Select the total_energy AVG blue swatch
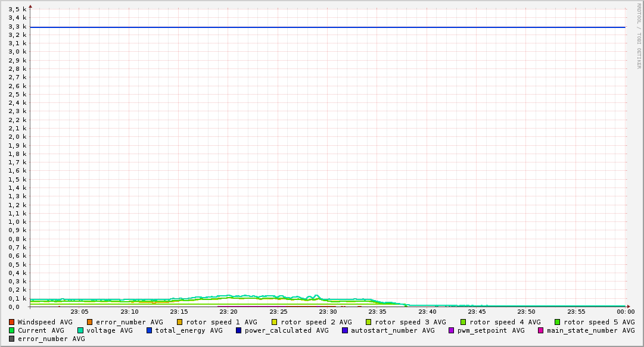 coord(150,330)
